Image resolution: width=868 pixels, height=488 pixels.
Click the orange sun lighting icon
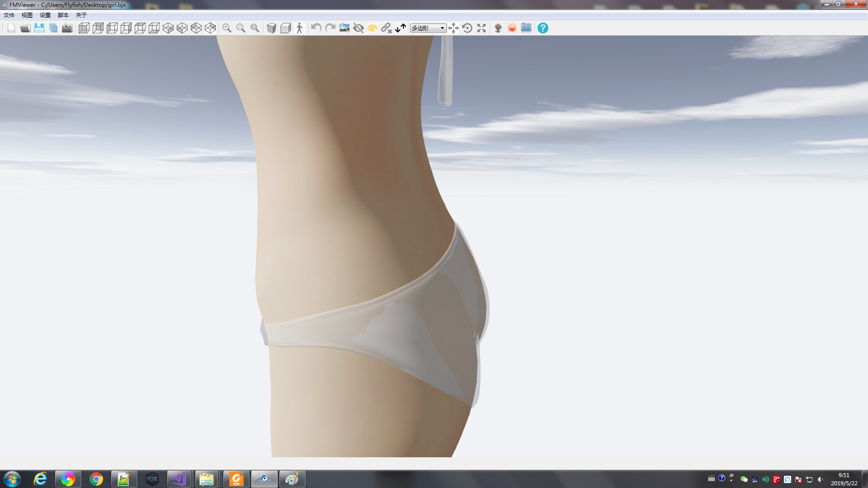coord(512,28)
